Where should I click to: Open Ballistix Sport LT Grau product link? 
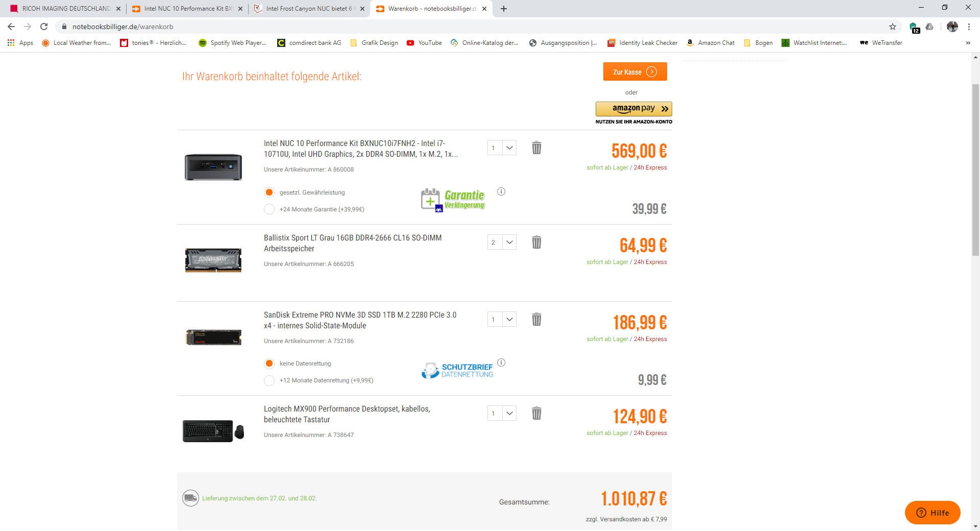point(353,244)
